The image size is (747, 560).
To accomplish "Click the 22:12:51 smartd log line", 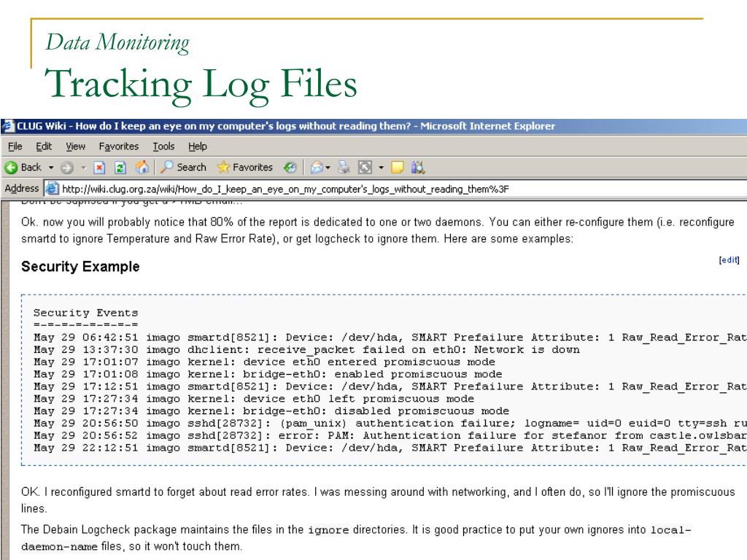I will click(390, 448).
